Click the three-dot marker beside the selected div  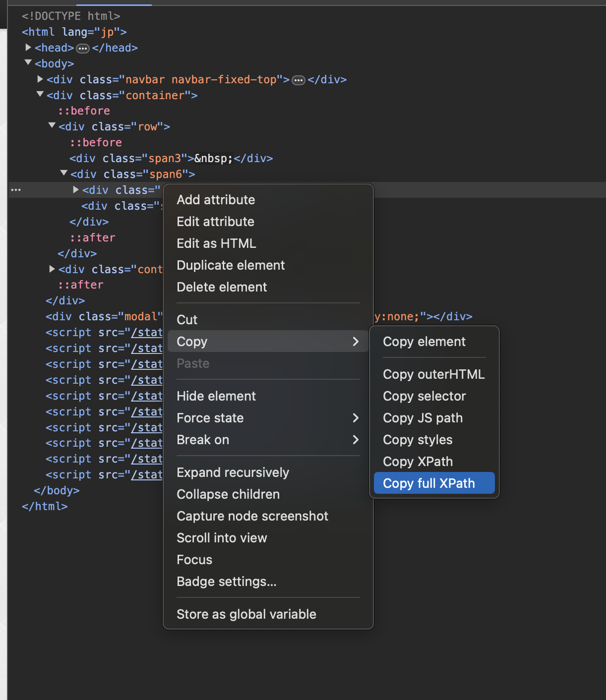click(x=16, y=190)
